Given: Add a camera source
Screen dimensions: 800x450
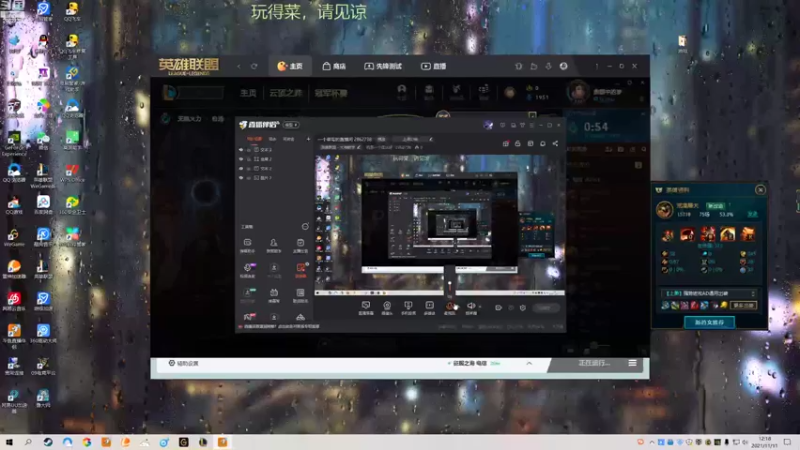Looking at the screenshot, I should 387,307.
